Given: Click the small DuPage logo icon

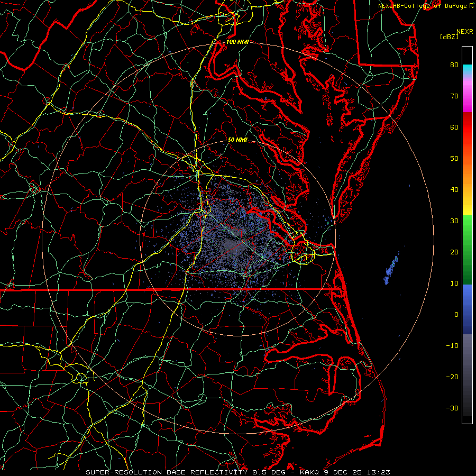Looking at the screenshot, I should 471,5.
